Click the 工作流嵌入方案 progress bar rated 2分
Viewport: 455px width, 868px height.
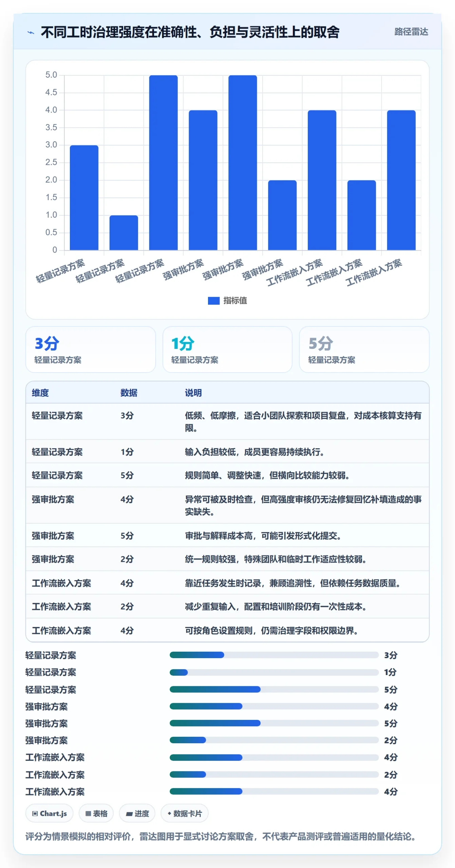pos(274,774)
